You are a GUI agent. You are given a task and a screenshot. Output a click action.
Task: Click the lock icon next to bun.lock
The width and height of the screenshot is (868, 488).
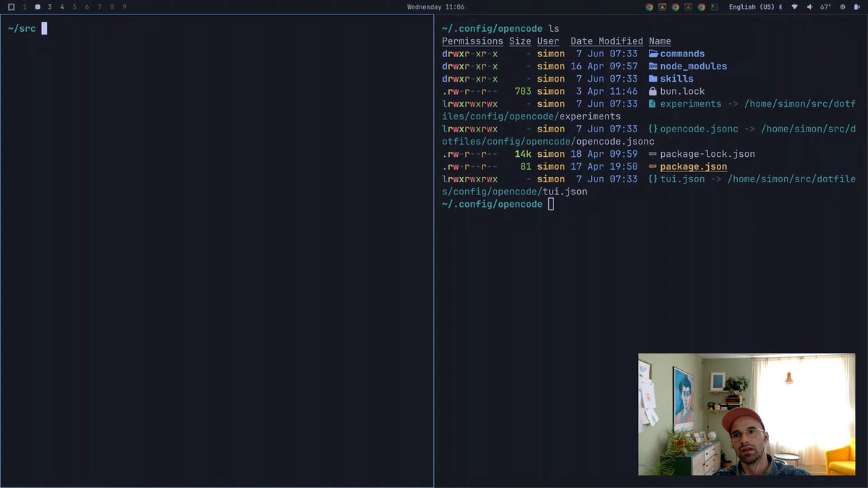coord(653,91)
